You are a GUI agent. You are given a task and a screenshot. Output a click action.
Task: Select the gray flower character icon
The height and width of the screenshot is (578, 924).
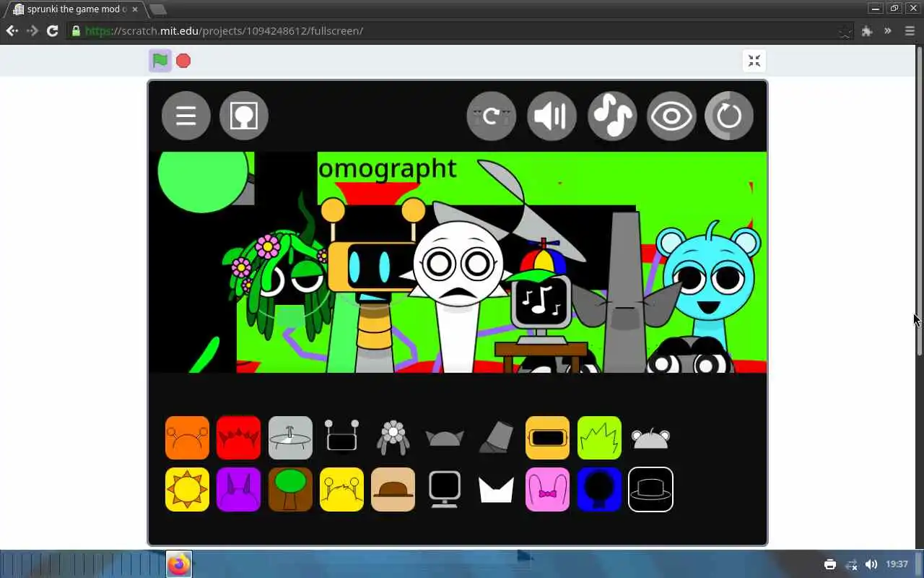393,438
